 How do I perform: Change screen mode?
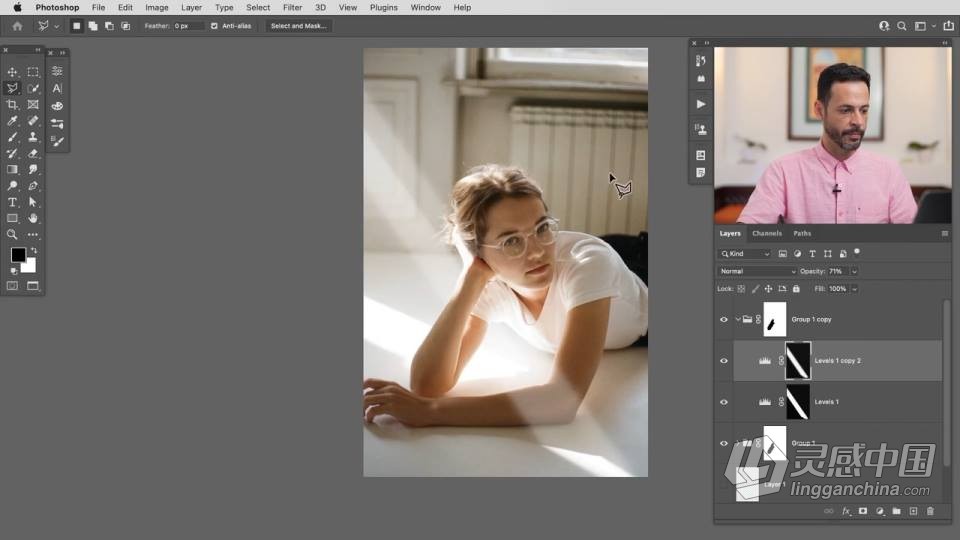coord(32,286)
